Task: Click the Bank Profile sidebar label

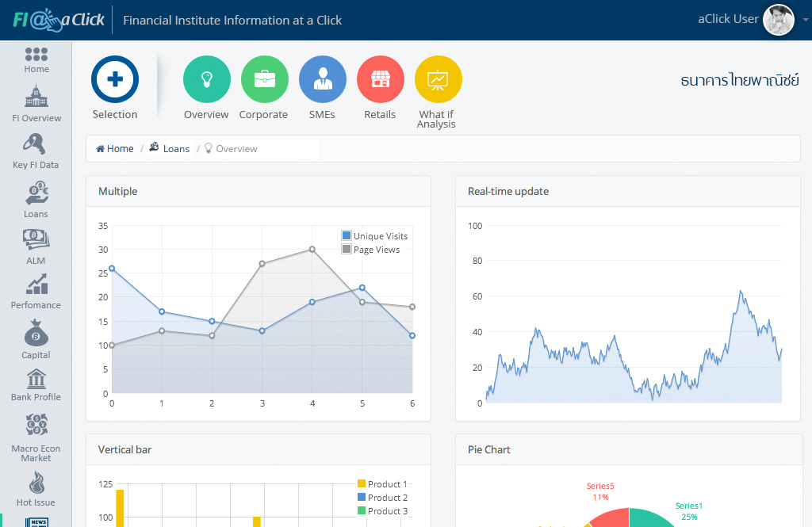Action: [x=36, y=397]
